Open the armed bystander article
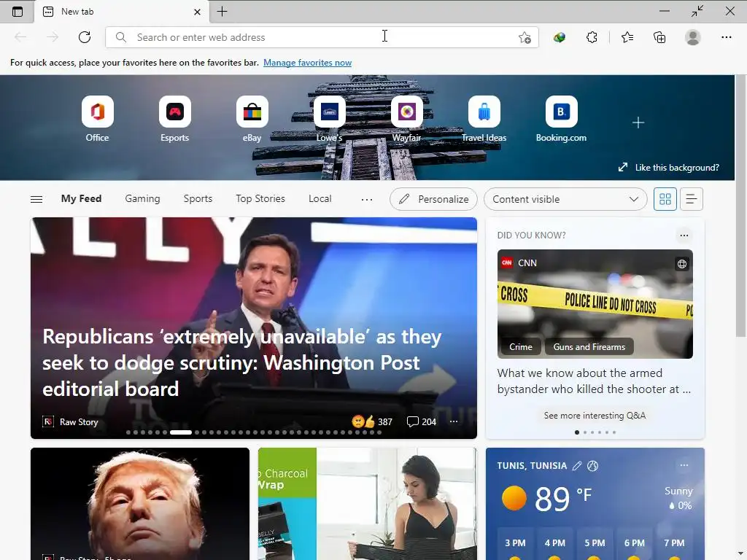 [x=594, y=381]
